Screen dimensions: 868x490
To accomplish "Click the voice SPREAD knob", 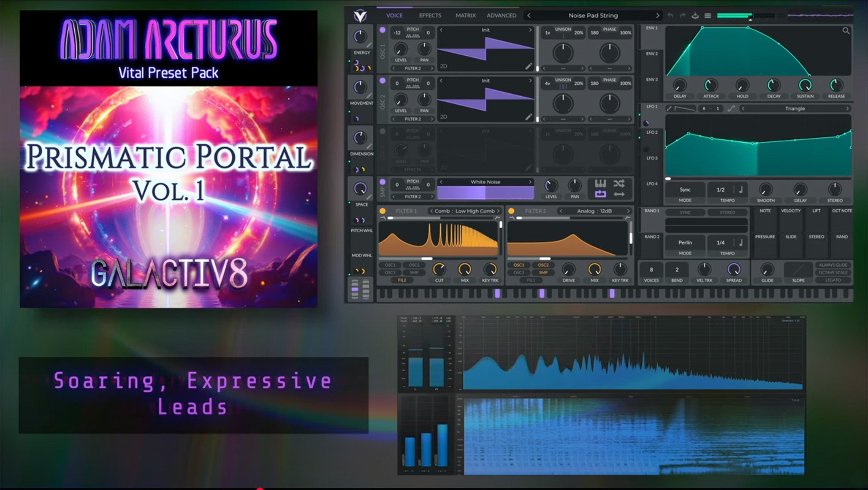I will tap(734, 269).
